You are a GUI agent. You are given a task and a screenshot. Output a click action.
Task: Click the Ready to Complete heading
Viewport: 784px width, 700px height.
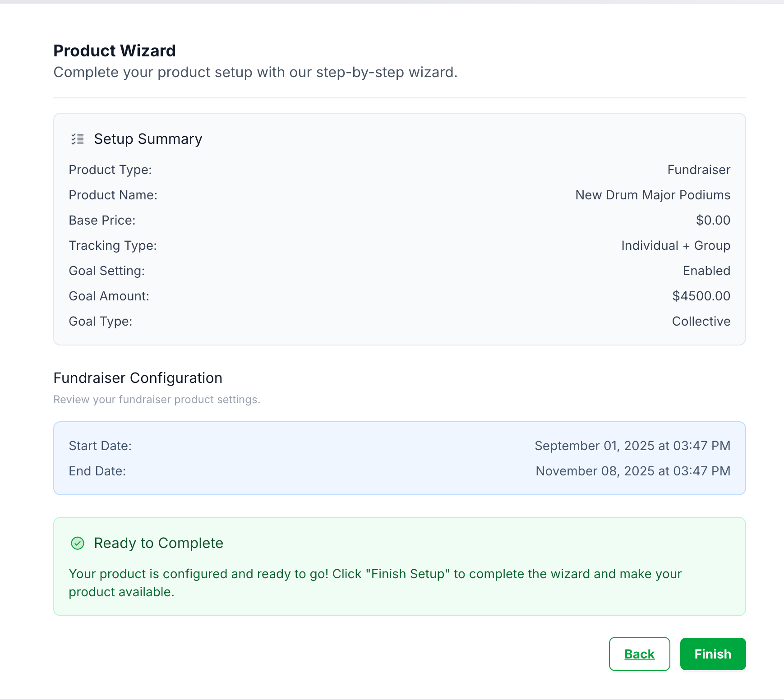pyautogui.click(x=158, y=543)
